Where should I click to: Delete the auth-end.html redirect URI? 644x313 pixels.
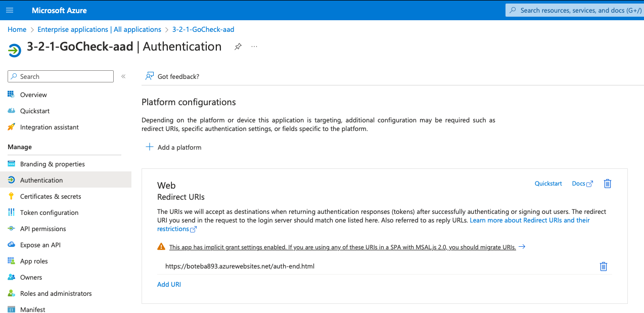(x=603, y=266)
